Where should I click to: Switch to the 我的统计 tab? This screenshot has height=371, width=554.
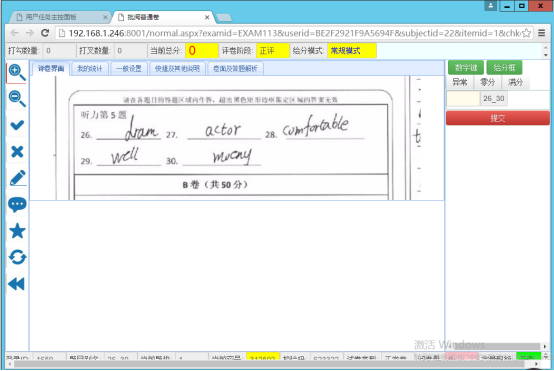coord(90,69)
